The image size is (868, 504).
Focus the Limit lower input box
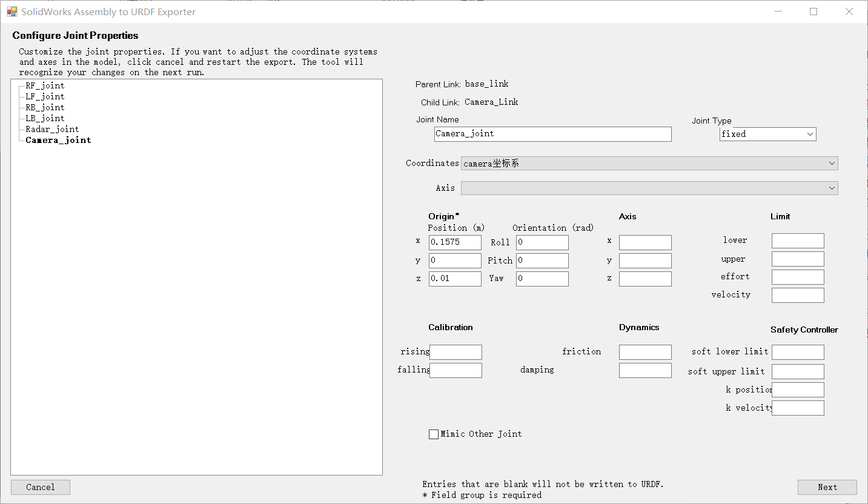(x=798, y=241)
